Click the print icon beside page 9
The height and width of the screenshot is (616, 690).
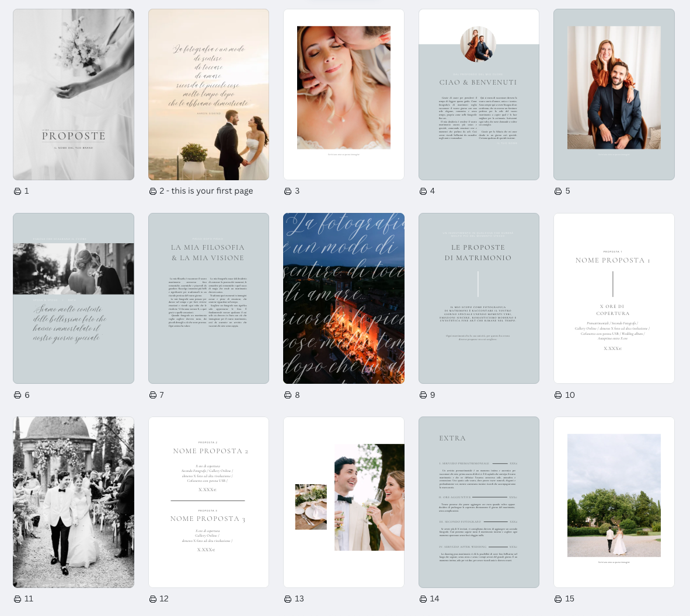click(x=423, y=395)
